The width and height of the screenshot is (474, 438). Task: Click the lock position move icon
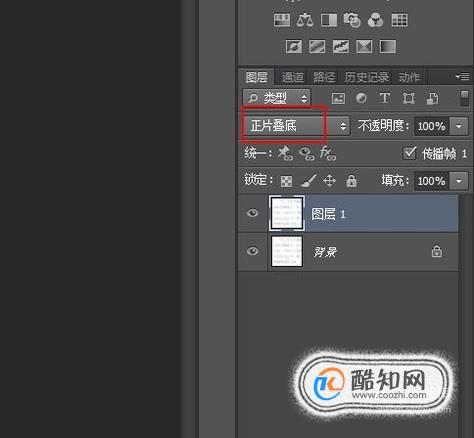coord(329,181)
